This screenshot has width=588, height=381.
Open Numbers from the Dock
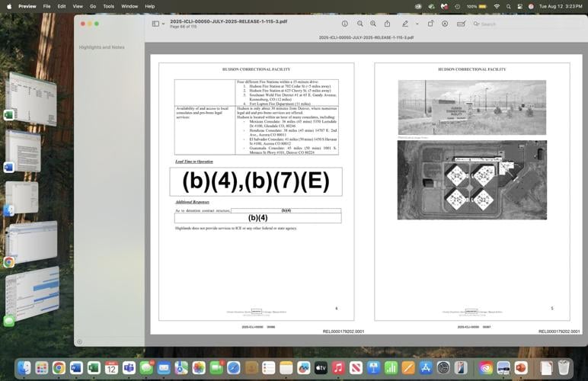(x=391, y=368)
